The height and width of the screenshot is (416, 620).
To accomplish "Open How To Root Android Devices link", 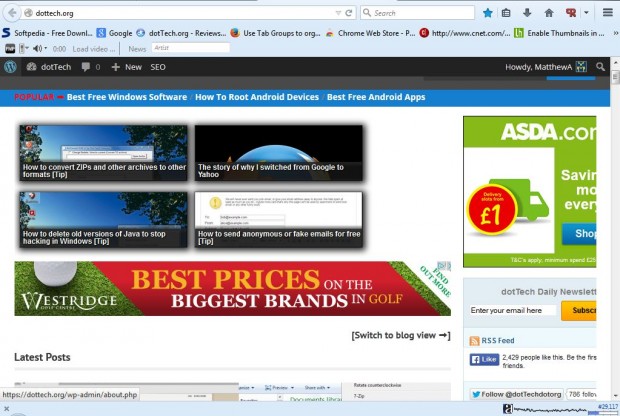I will 257,97.
